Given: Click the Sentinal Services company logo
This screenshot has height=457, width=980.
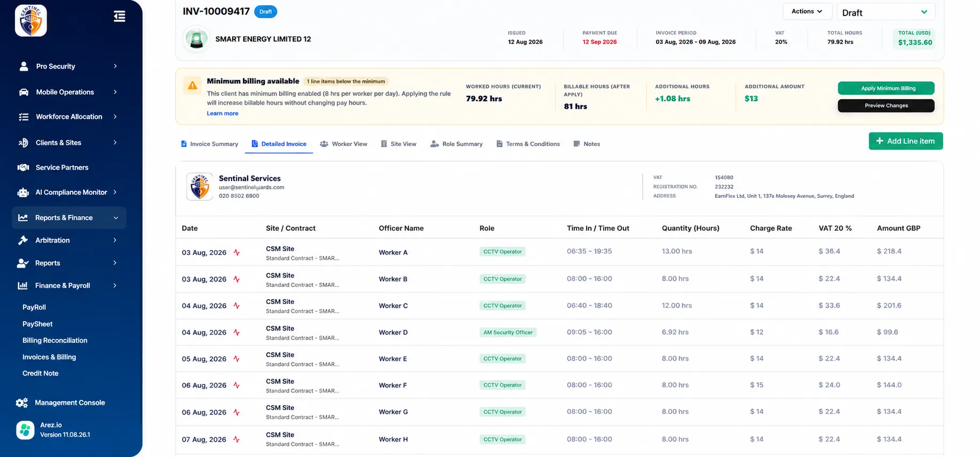Looking at the screenshot, I should [200, 187].
